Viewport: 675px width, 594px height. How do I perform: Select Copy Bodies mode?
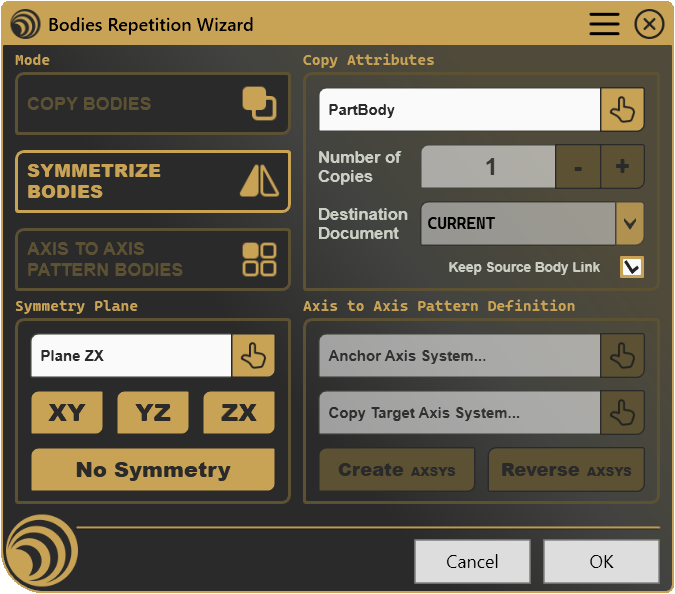click(153, 104)
